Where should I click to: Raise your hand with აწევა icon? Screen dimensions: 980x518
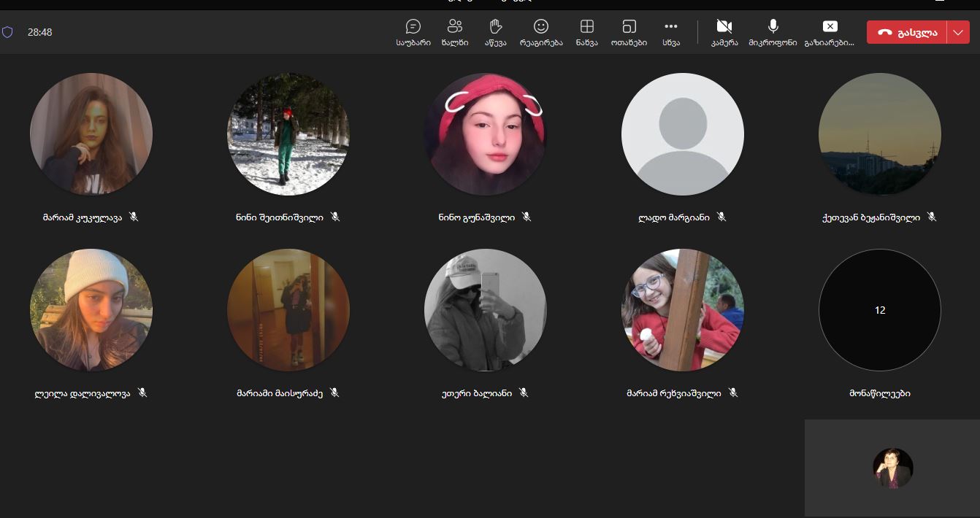click(496, 32)
